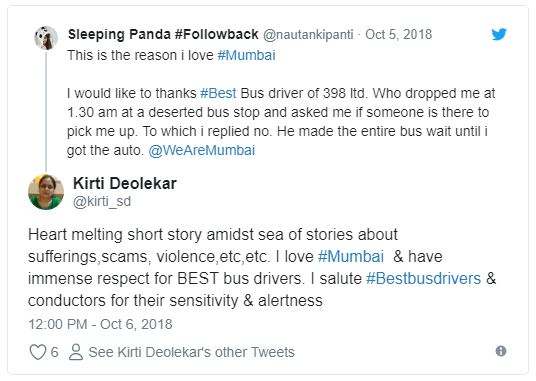Click the quoted tweet text about bus driver
Screen dimensions: 536x381
click(x=281, y=122)
